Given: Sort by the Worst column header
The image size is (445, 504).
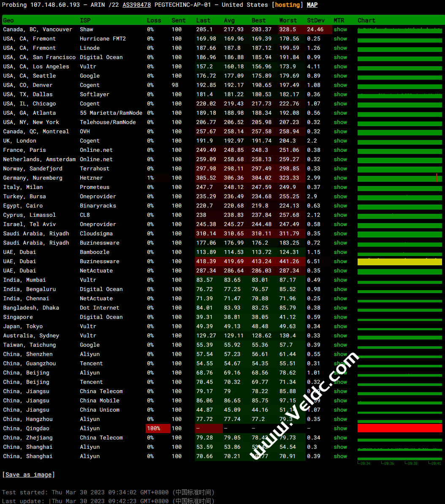Looking at the screenshot, I should (x=288, y=20).
